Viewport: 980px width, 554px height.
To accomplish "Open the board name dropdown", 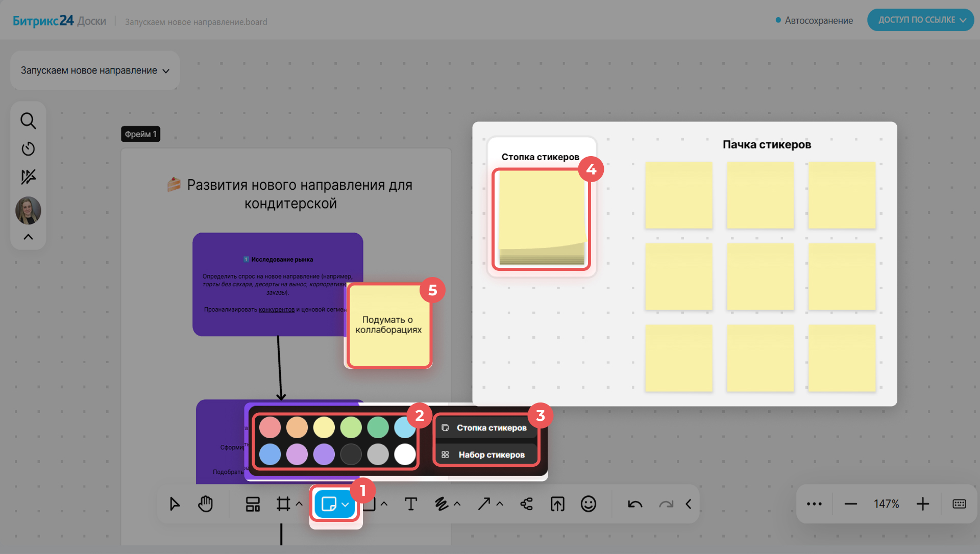I will coord(95,70).
